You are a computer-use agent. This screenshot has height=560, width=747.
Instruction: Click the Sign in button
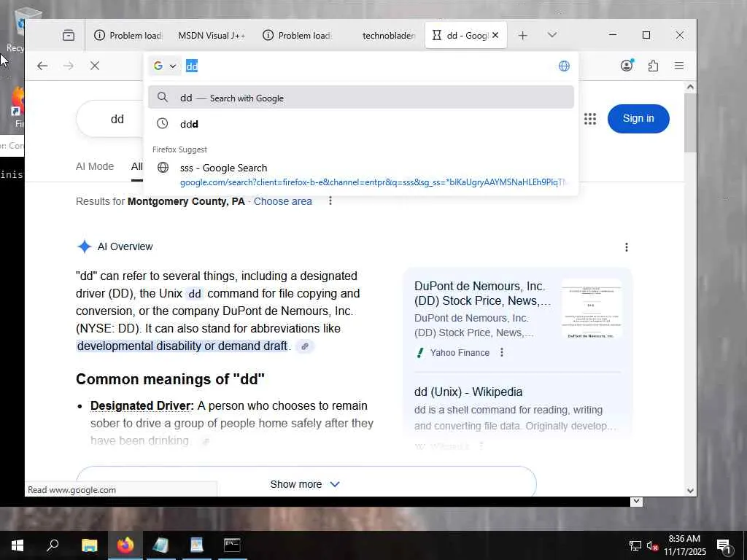[638, 119]
